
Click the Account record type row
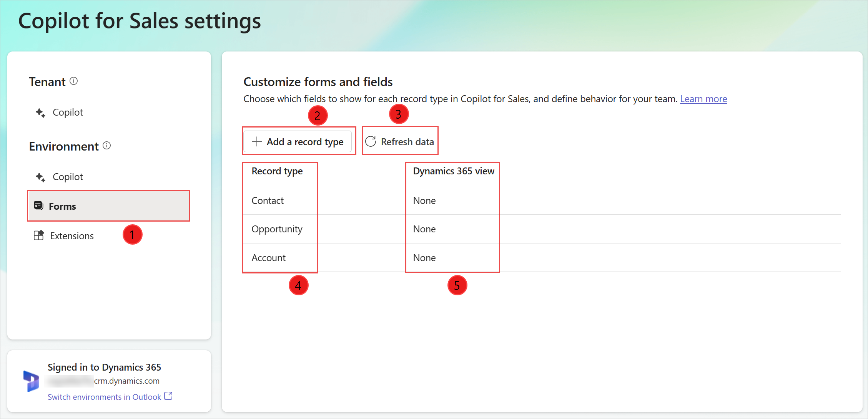click(268, 257)
